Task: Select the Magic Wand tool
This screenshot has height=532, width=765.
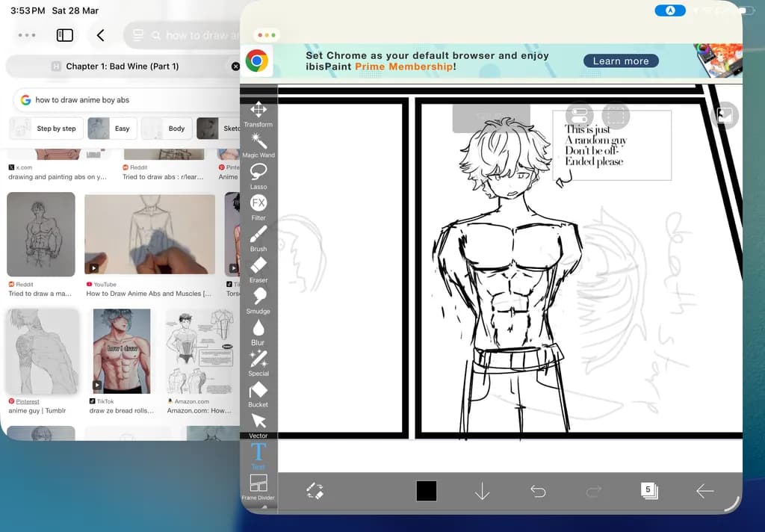Action: click(258, 146)
